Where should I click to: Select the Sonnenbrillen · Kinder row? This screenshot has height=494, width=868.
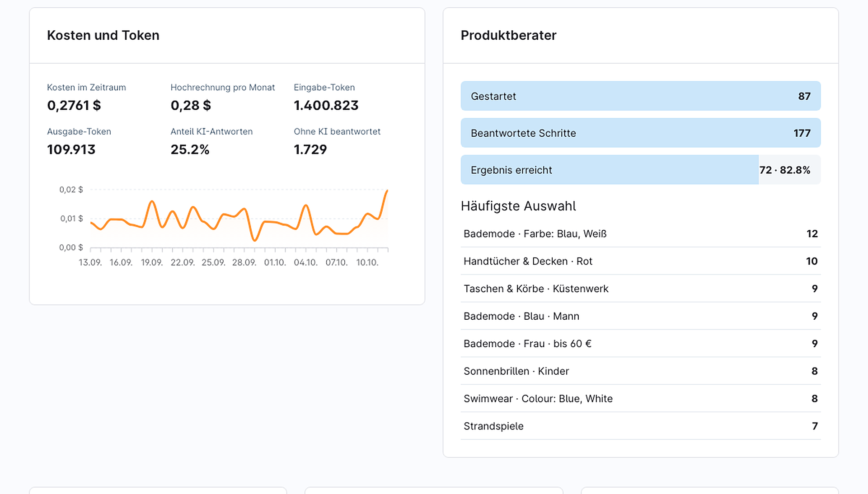click(640, 371)
